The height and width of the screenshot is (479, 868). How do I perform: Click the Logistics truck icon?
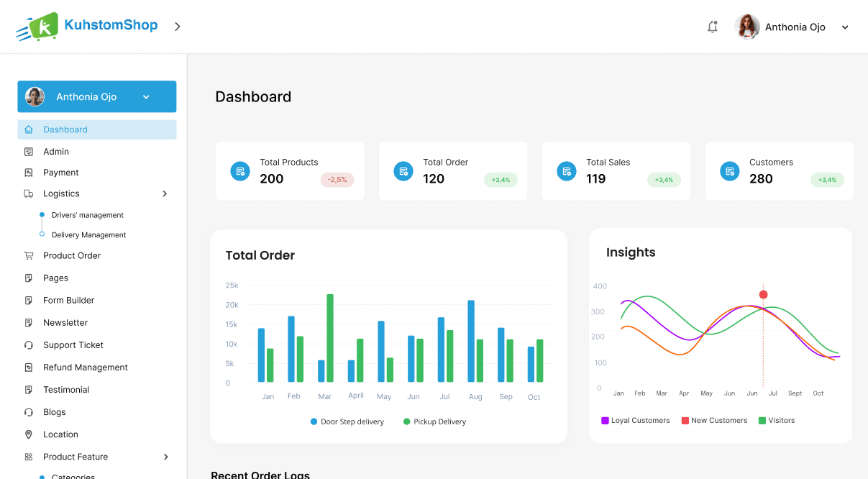coord(29,193)
